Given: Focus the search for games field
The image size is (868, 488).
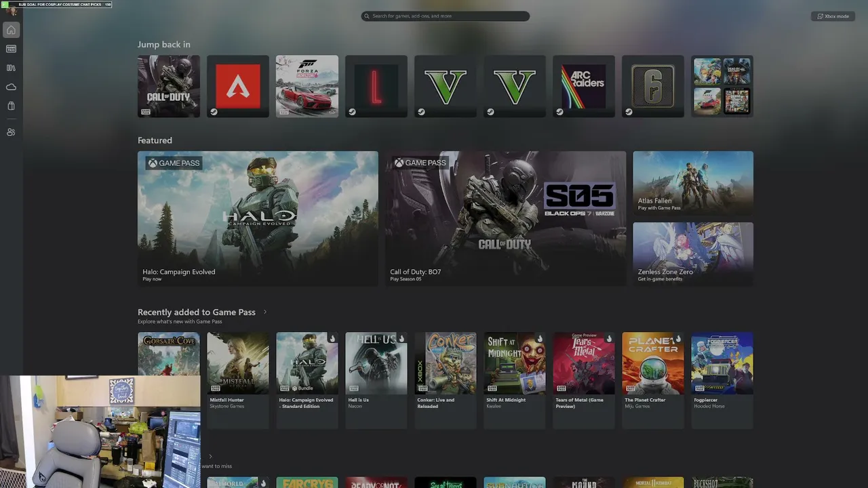Looking at the screenshot, I should 446,16.
